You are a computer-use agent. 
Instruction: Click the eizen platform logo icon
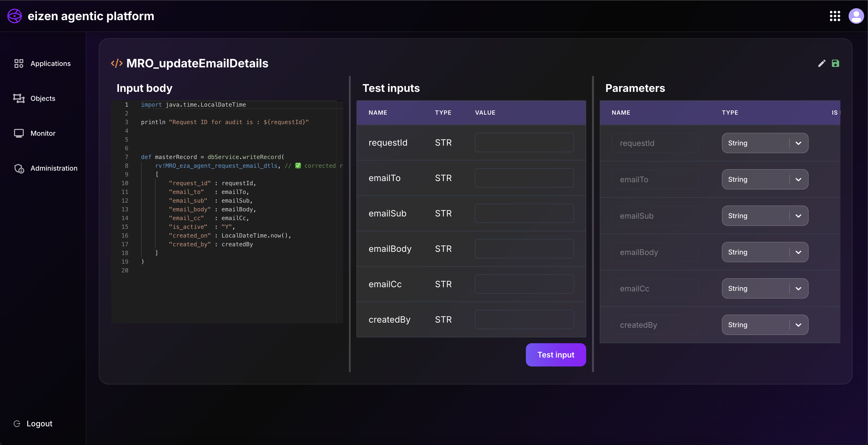pyautogui.click(x=15, y=16)
